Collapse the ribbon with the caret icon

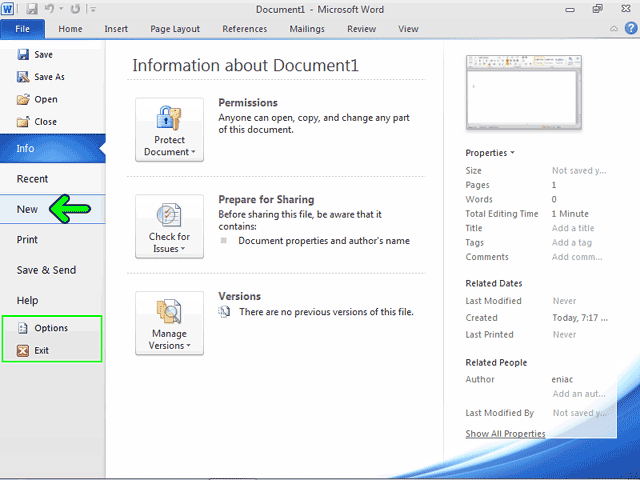pos(613,29)
